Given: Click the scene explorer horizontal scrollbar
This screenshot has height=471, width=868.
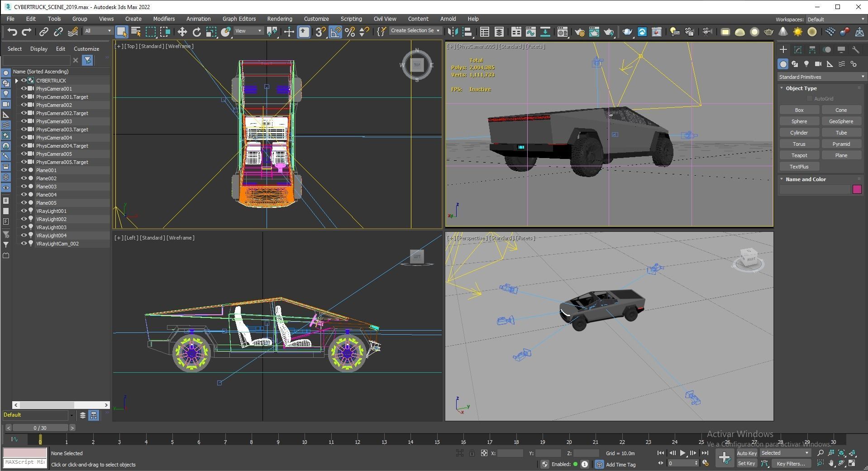Looking at the screenshot, I should [61, 405].
